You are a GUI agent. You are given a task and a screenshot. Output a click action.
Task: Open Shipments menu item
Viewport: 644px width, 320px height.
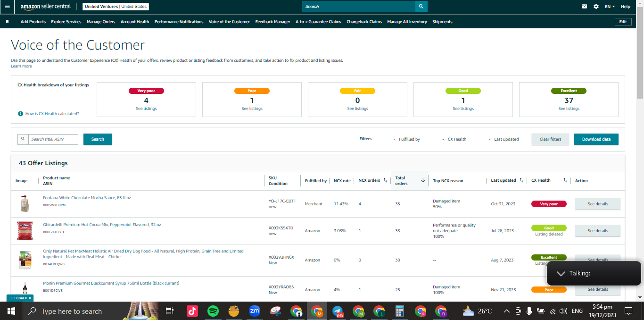point(442,22)
